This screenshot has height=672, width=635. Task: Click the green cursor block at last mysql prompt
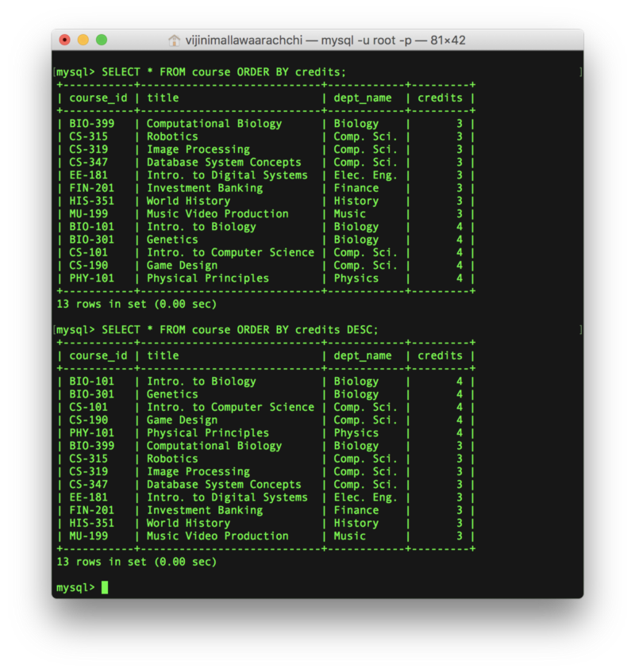[x=105, y=588]
